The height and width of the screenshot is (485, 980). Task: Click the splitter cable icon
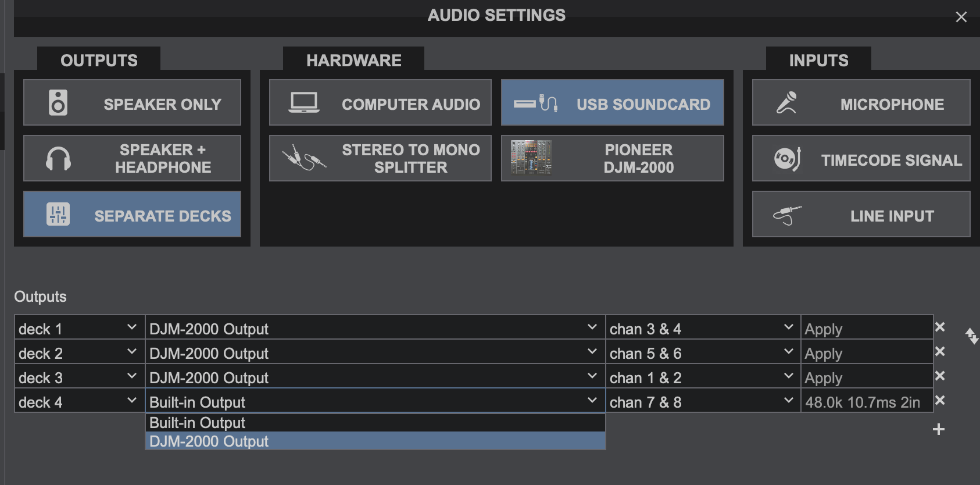click(304, 158)
